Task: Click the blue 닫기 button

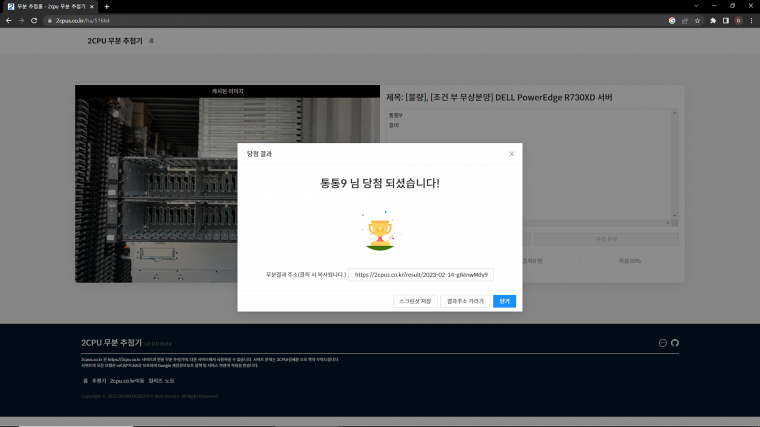Action: point(504,301)
